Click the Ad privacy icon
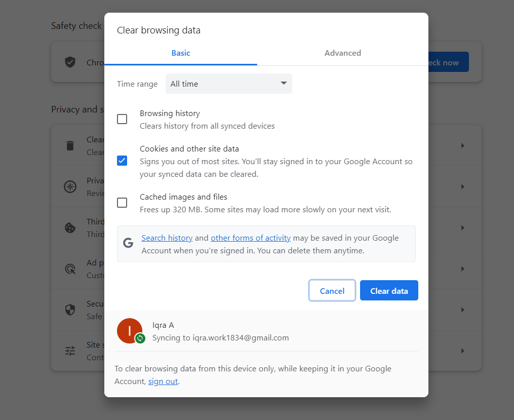Viewport: 514px width, 420px height. [70, 269]
